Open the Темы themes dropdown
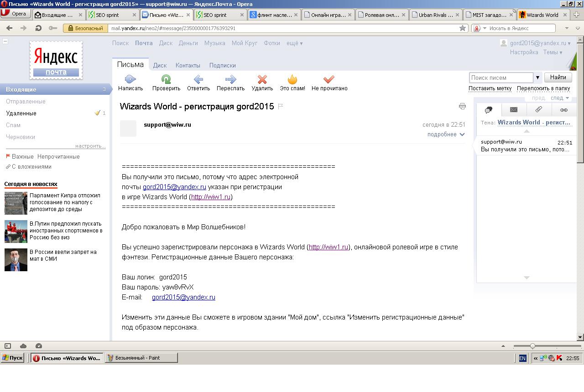 click(553, 52)
